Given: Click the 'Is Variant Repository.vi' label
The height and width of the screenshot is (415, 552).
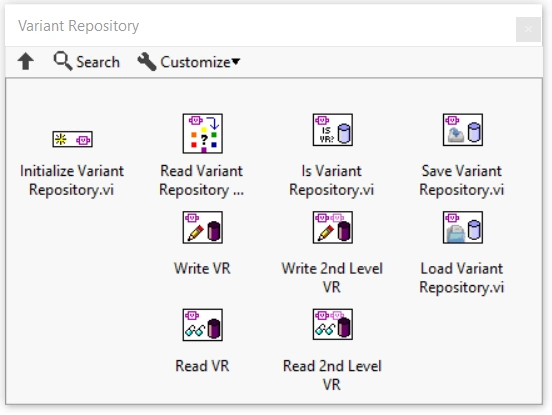Looking at the screenshot, I should click(x=332, y=180).
